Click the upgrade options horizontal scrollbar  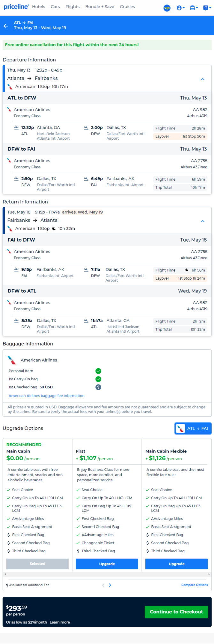coord(107,574)
